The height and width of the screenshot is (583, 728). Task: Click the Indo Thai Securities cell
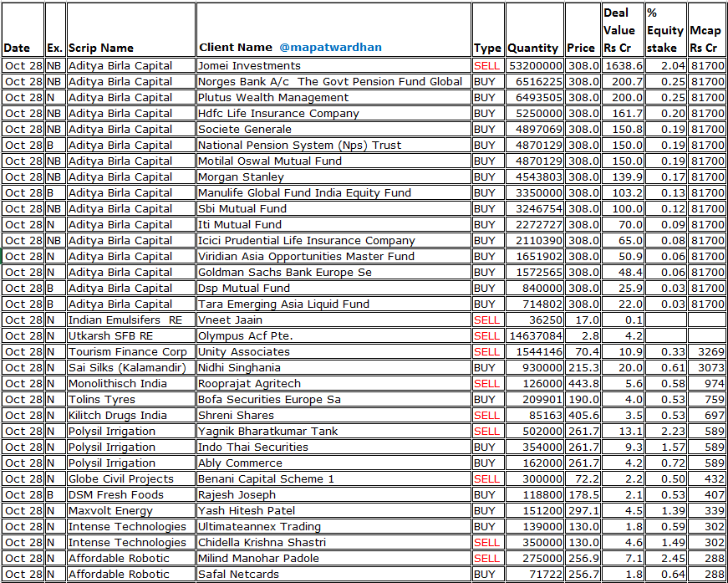(333, 447)
